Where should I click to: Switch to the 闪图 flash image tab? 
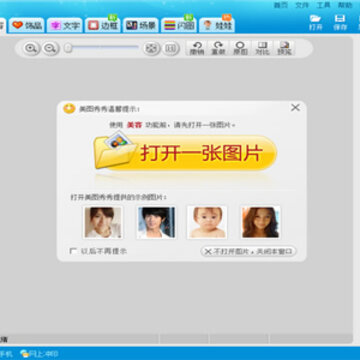[179, 25]
